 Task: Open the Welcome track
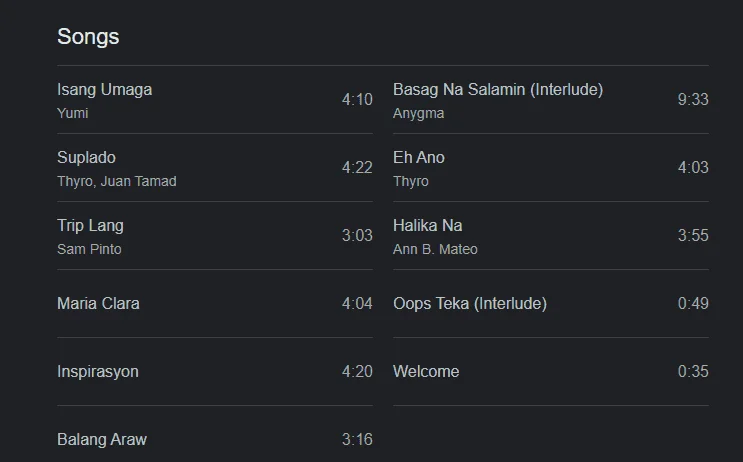(x=551, y=371)
